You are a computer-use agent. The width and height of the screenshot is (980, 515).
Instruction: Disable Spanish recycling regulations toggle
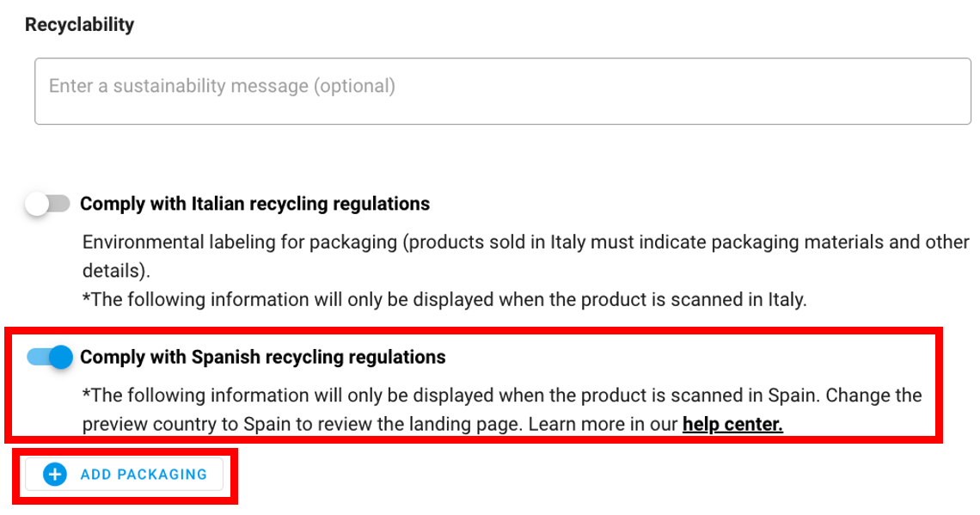pos(50,357)
